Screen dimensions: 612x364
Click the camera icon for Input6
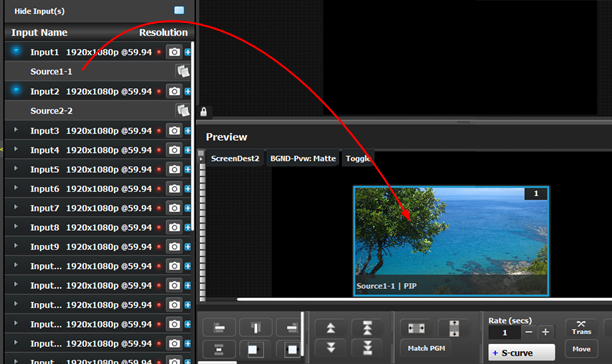(x=174, y=188)
